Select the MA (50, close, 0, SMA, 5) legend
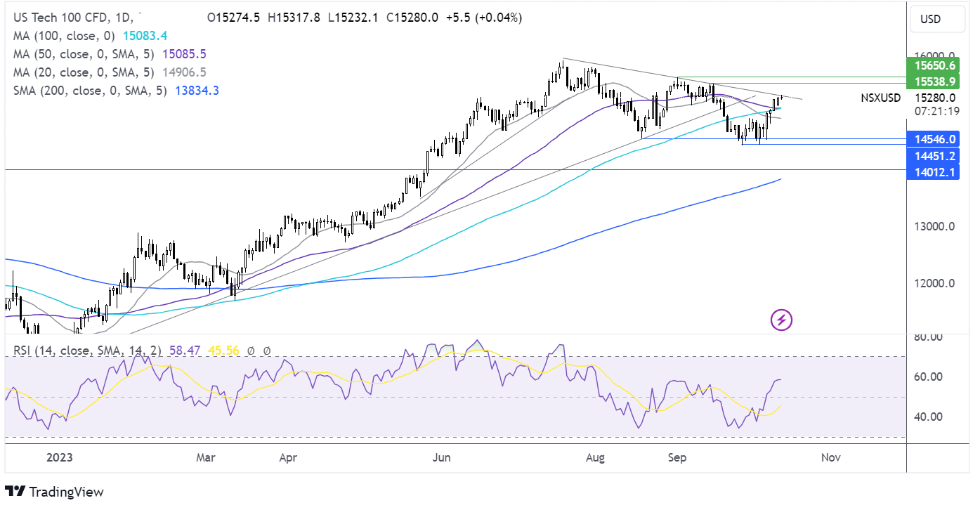Viewport: 980px width, 510px height. [x=83, y=53]
